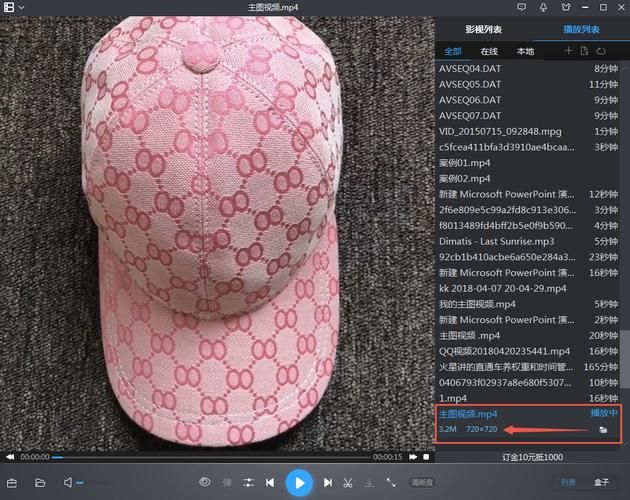This screenshot has height=500, width=630.
Task: Open the 清晰度 quality selector
Action: tap(422, 482)
